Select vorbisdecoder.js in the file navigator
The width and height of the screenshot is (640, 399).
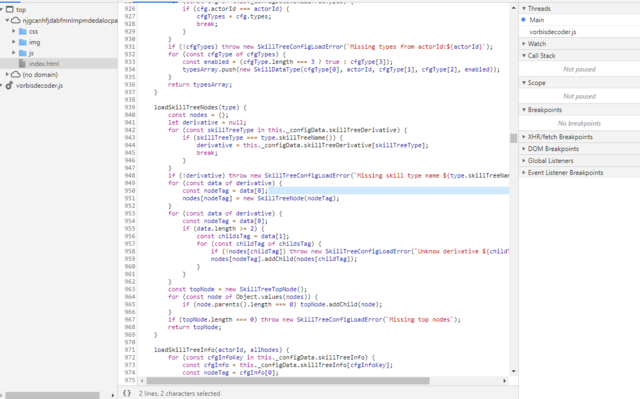point(39,85)
